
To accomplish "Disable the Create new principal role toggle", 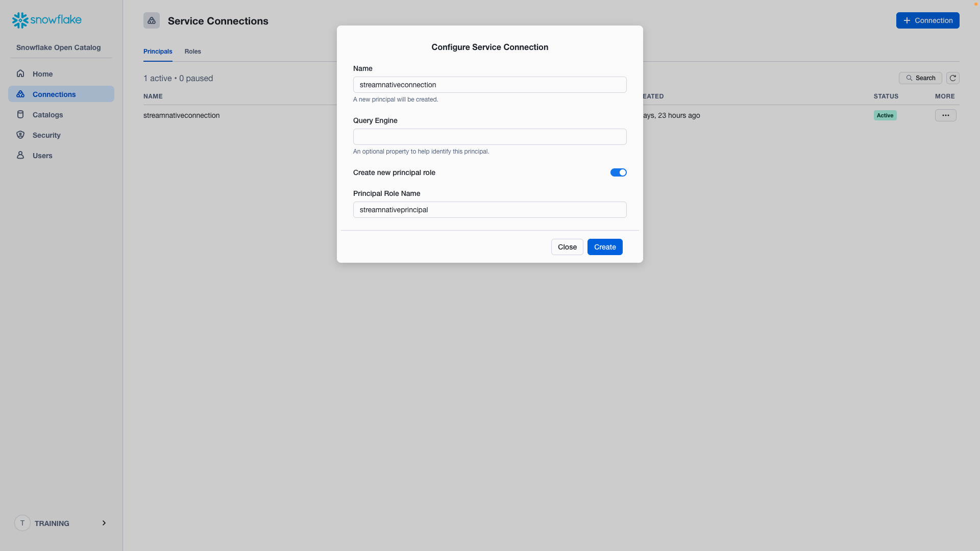I will click(x=618, y=172).
